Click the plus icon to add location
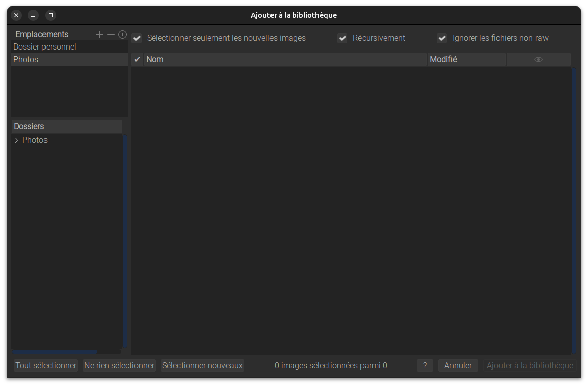 99,34
